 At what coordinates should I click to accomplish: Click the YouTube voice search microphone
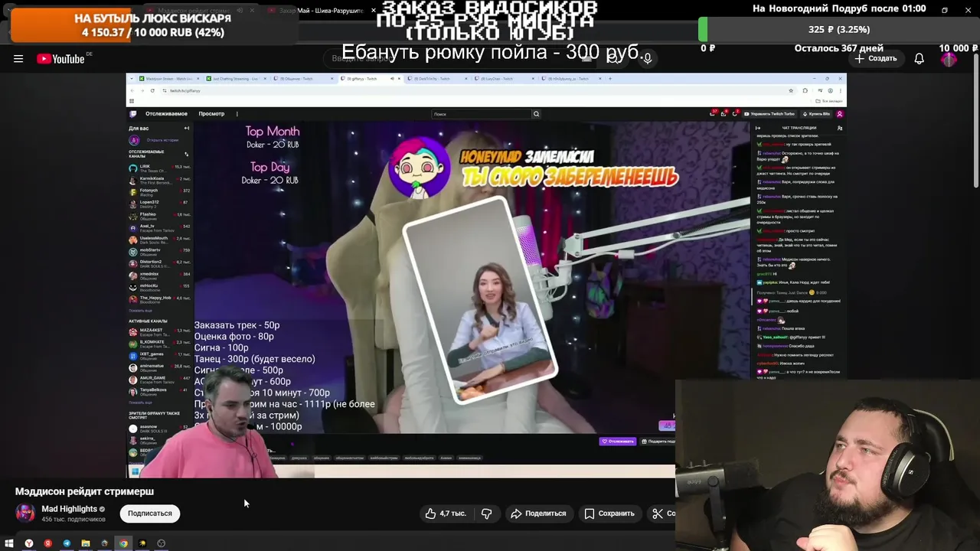pyautogui.click(x=648, y=58)
